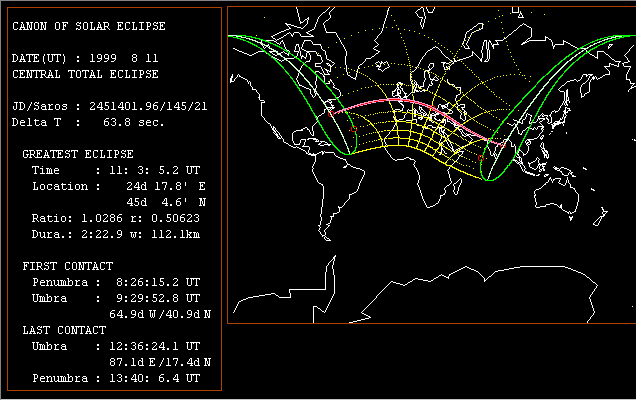Screen dimensions: 636x401
Task: Select JD/Saros value 2451401.96/145/21
Action: pyautogui.click(x=148, y=107)
